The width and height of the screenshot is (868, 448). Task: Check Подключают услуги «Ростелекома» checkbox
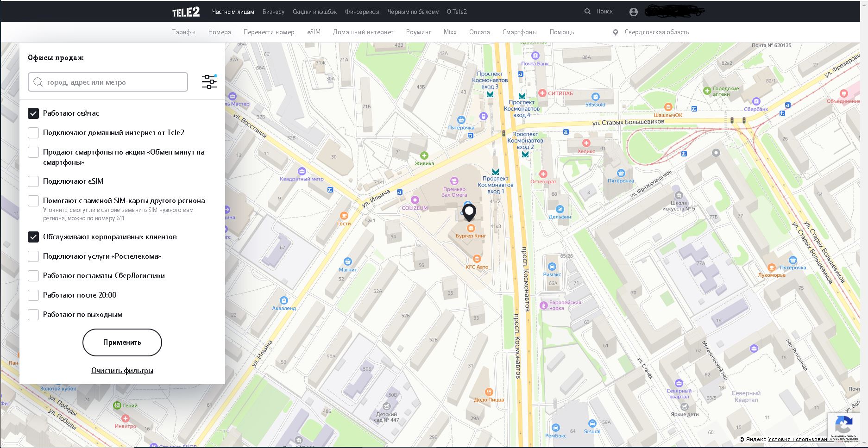click(33, 256)
